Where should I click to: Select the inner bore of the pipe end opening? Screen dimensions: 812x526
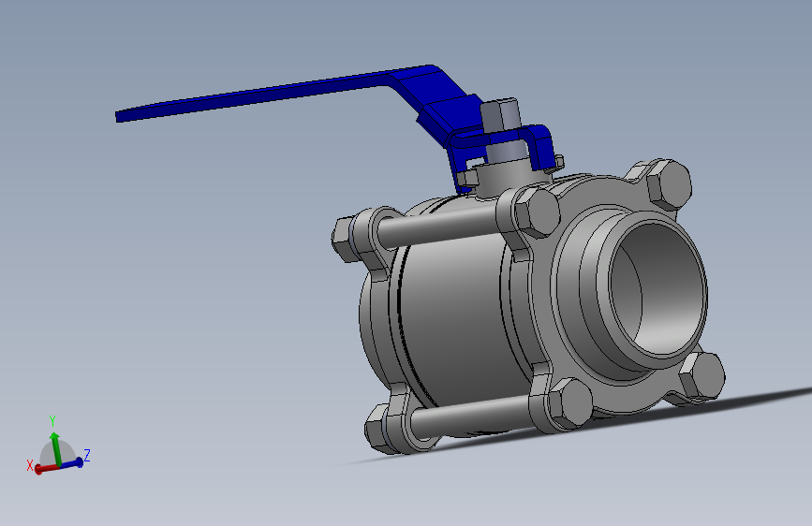[658, 288]
